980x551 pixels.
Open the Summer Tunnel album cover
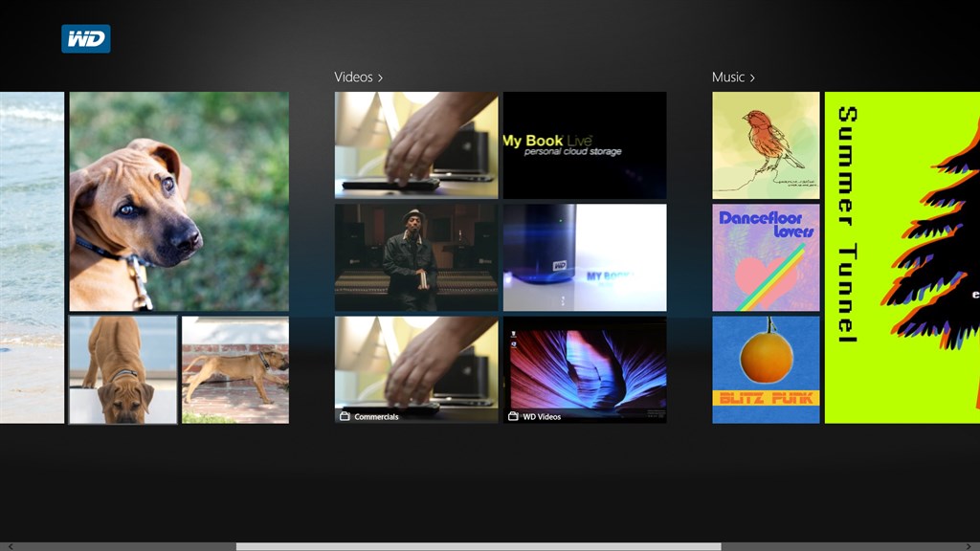(902, 257)
